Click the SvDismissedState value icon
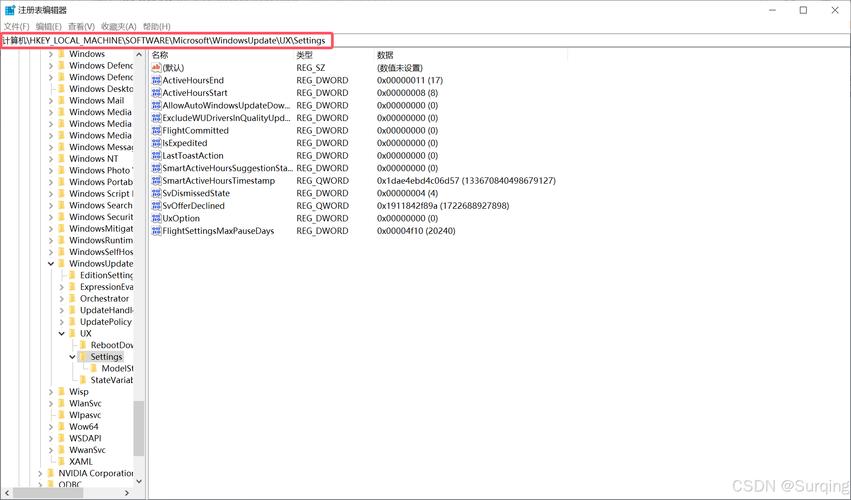The height and width of the screenshot is (500, 851). [156, 193]
